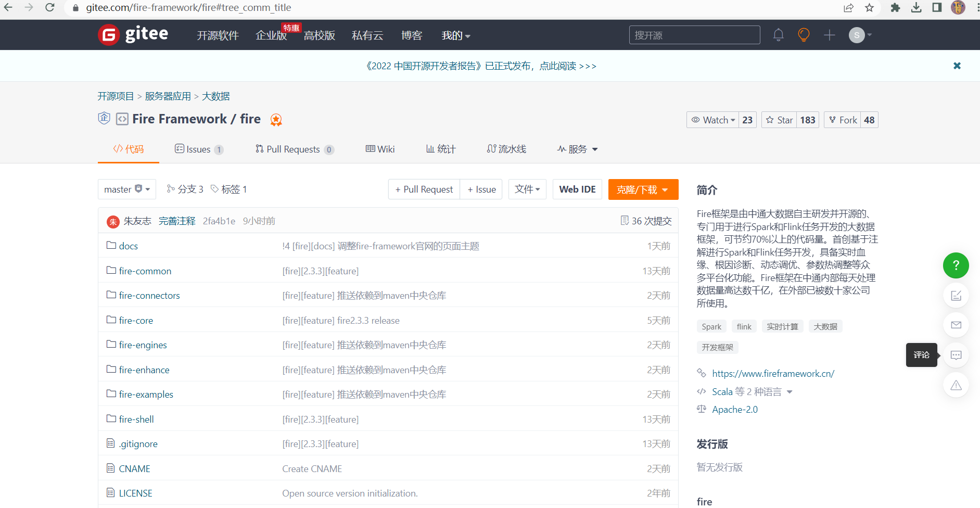Reload the browser page

[x=49, y=7]
